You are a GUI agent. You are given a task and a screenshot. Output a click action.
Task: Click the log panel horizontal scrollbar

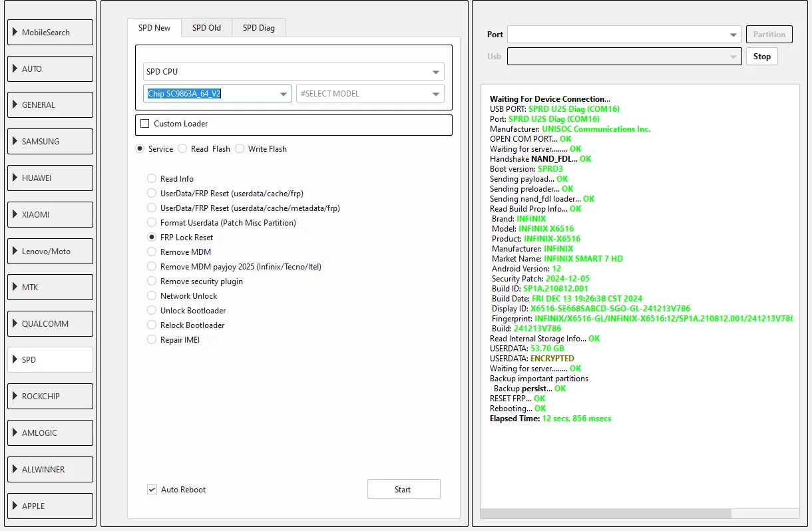click(x=605, y=514)
